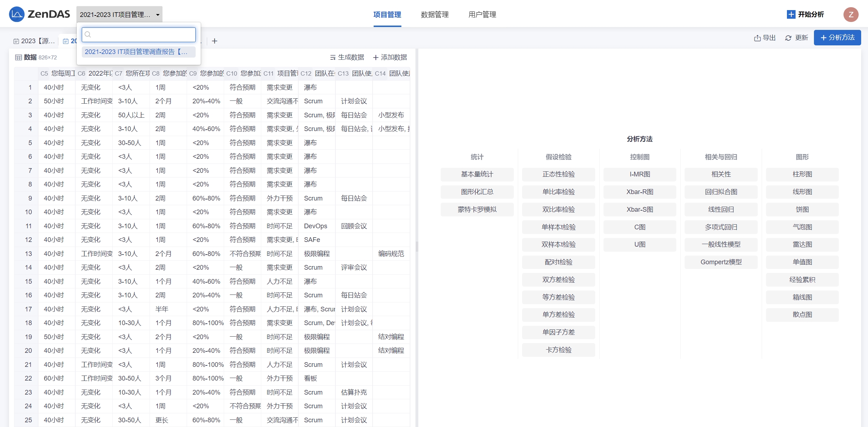
Task: Select 正态性检验 hypothesis test
Action: point(558,174)
